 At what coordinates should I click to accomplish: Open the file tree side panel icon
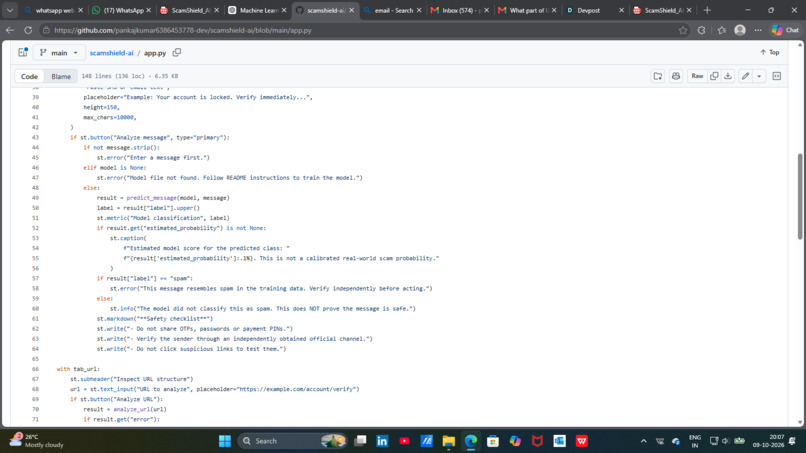(x=23, y=52)
